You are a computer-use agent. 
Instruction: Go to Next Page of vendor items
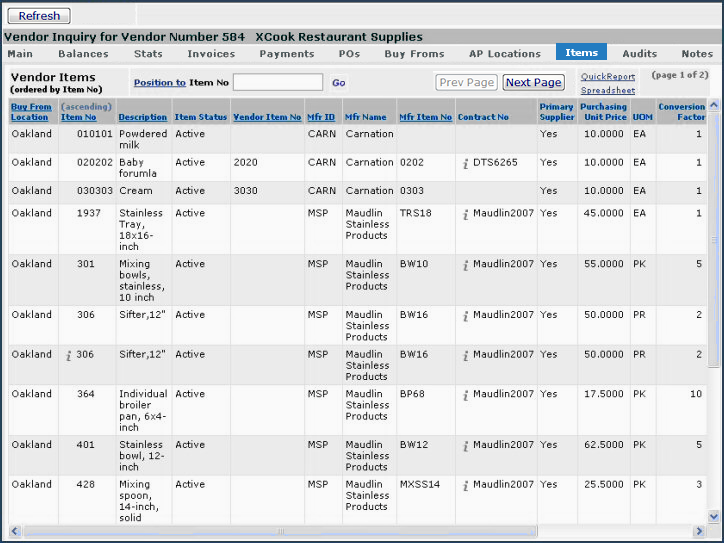533,83
